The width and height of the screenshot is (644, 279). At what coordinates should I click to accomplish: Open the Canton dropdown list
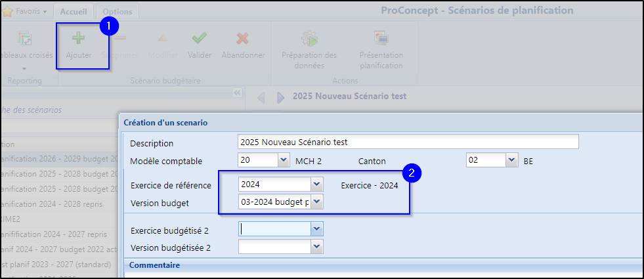(x=511, y=160)
